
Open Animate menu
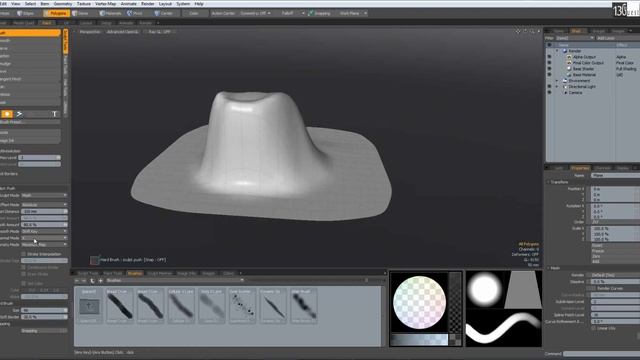[x=129, y=4]
